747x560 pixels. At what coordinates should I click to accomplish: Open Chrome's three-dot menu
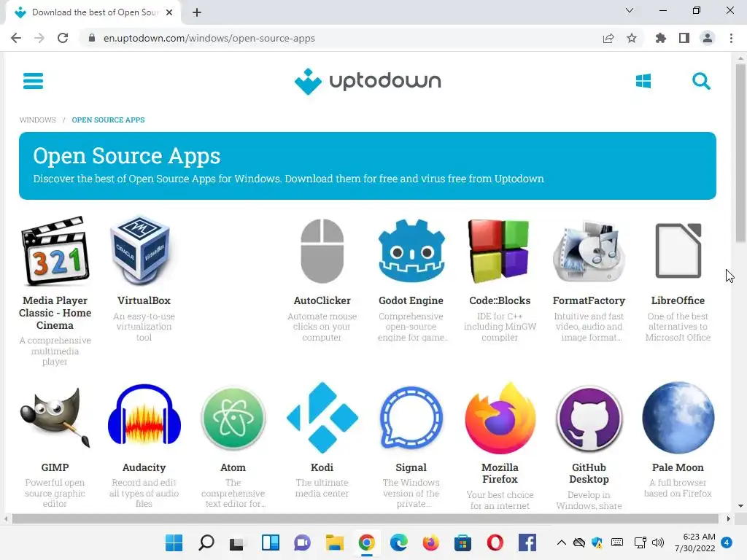[731, 38]
